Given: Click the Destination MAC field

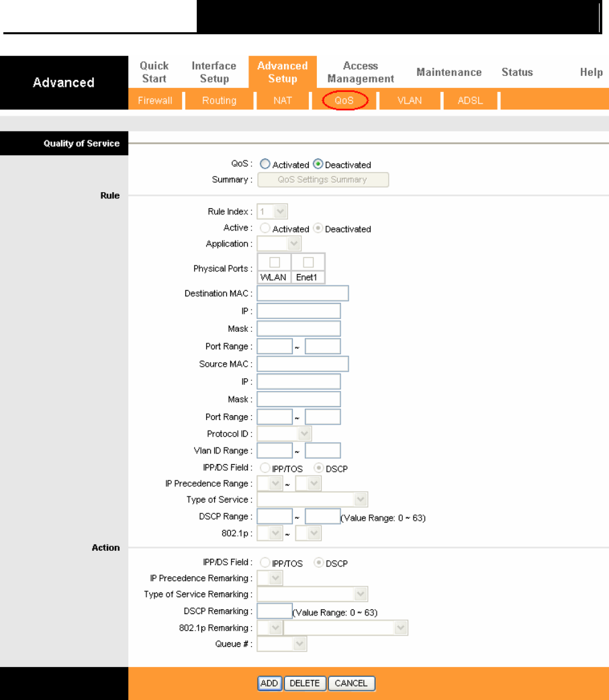Looking at the screenshot, I should click(303, 294).
